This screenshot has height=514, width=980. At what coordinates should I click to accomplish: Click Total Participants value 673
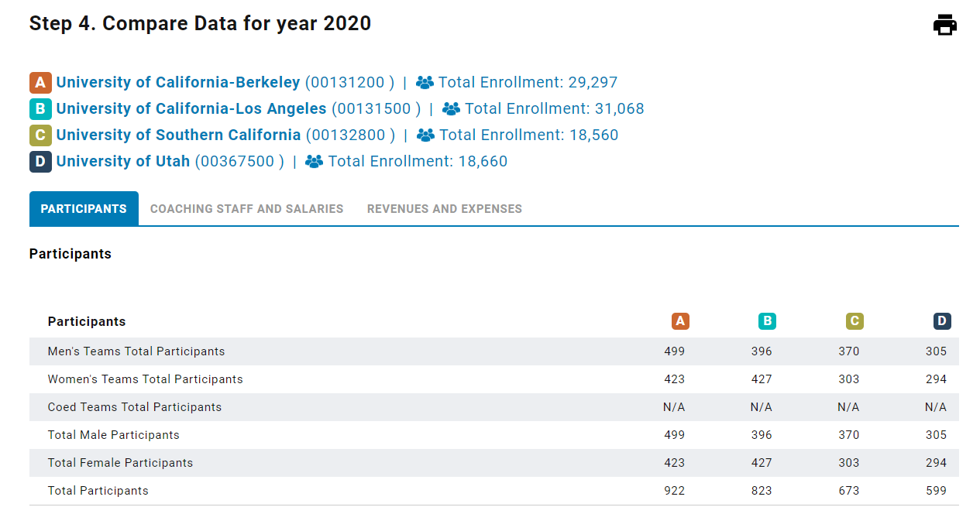click(849, 491)
